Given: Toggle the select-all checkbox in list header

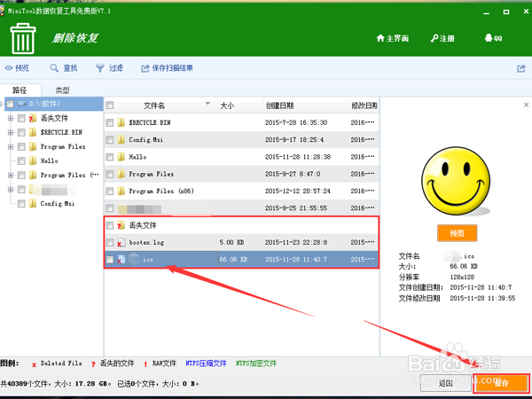Looking at the screenshot, I should [110, 106].
